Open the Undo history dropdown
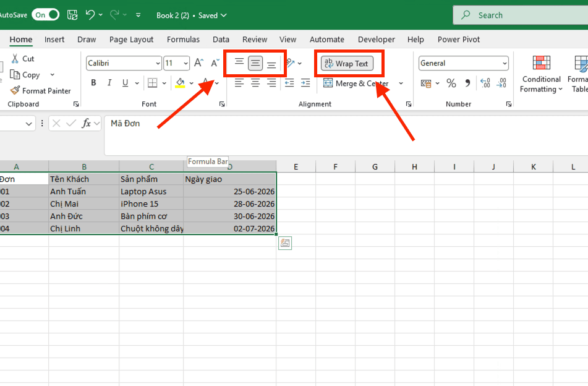Image resolution: width=588 pixels, height=386 pixels. (x=101, y=15)
